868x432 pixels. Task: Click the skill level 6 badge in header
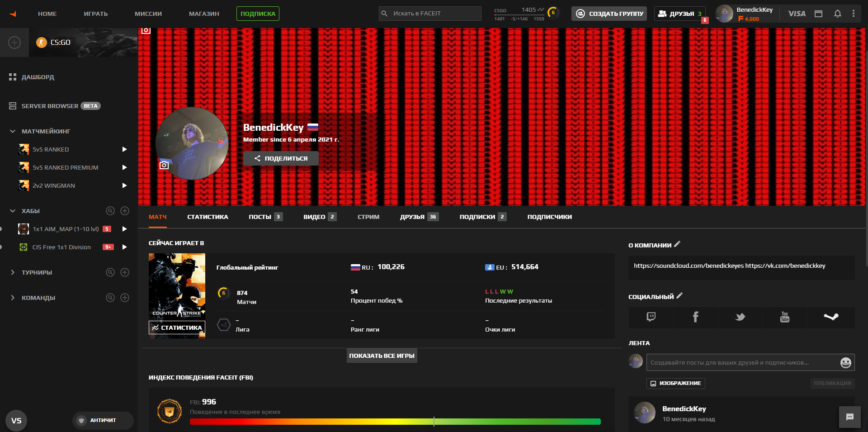coord(552,13)
